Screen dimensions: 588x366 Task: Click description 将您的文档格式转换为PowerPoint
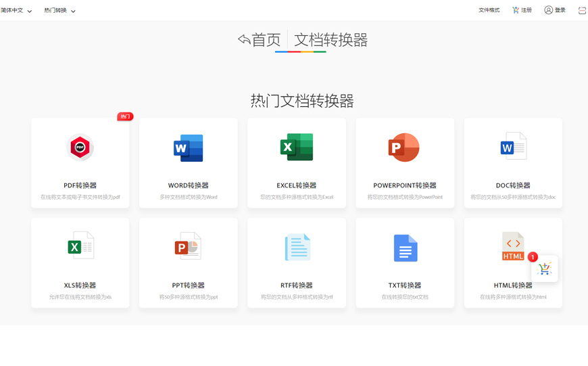[405, 197]
